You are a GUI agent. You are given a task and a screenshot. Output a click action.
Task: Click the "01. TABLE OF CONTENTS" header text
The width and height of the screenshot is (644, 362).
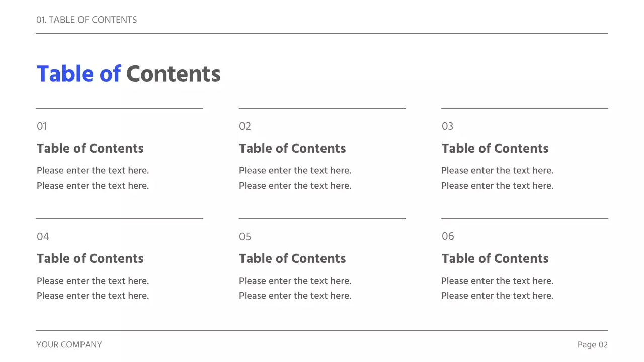[87, 20]
